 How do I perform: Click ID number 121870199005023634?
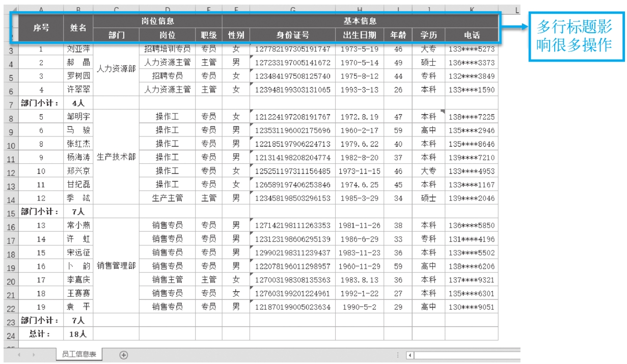(x=292, y=306)
